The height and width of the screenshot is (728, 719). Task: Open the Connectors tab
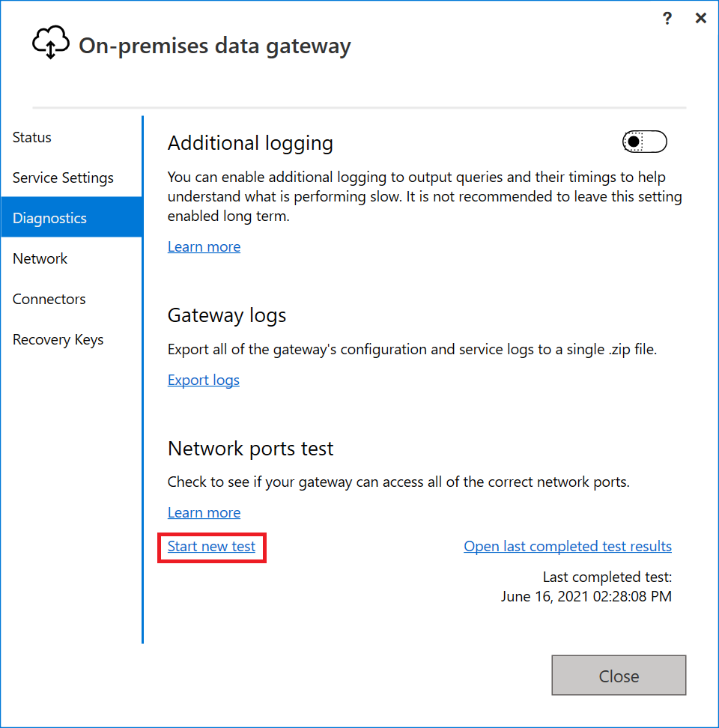coord(49,299)
